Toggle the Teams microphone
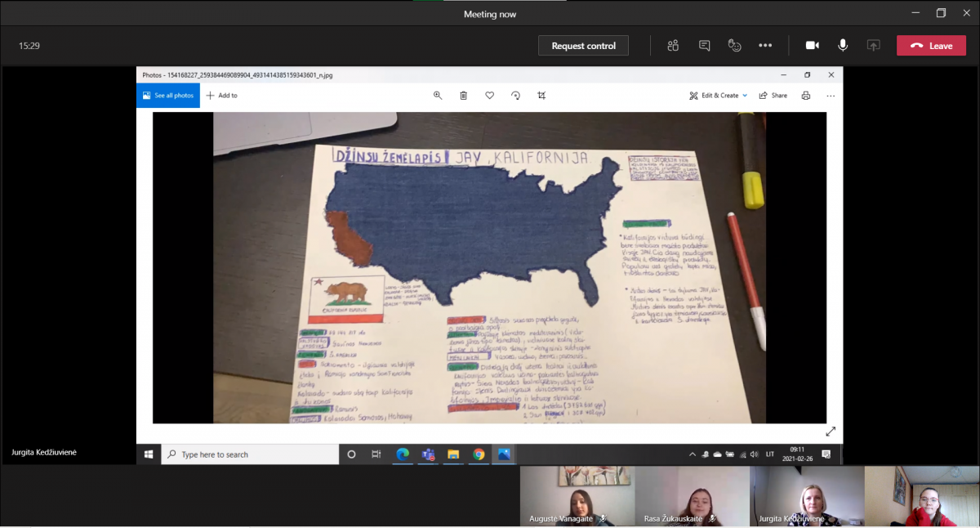 click(x=843, y=46)
